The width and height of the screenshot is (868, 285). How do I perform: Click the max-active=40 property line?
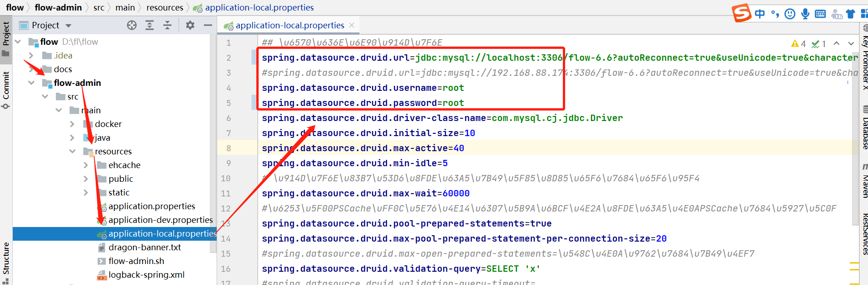tap(363, 148)
